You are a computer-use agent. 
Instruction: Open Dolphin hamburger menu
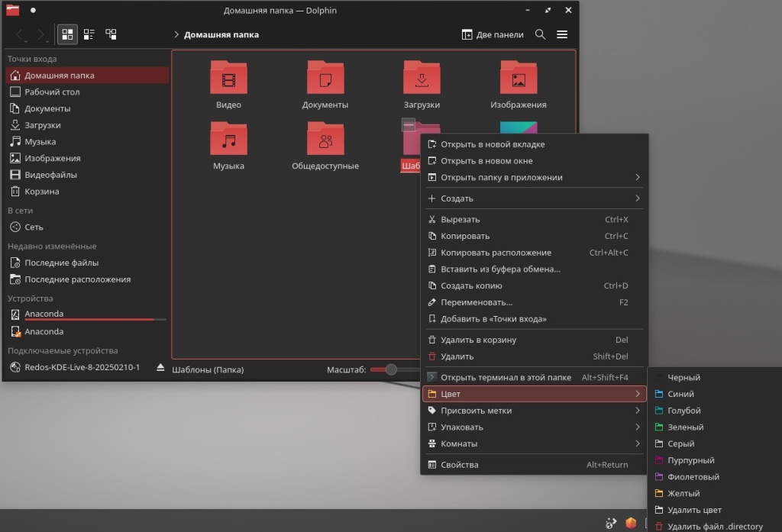pyautogui.click(x=562, y=34)
